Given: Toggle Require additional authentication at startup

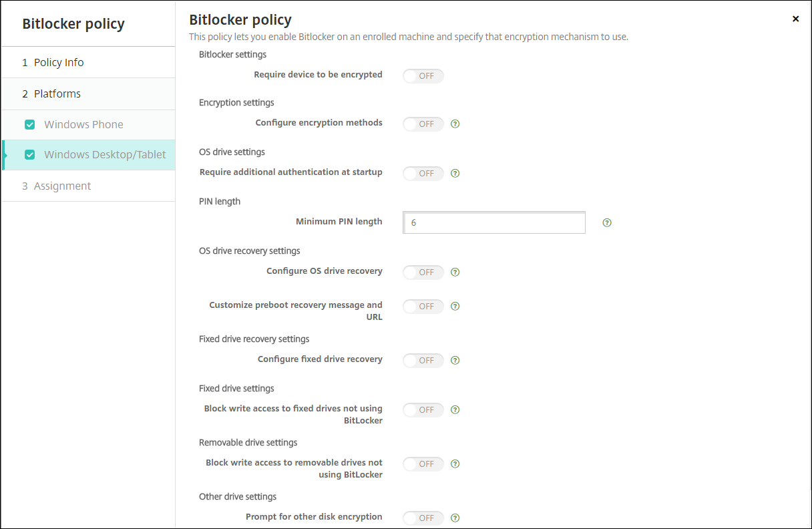Looking at the screenshot, I should (423, 174).
